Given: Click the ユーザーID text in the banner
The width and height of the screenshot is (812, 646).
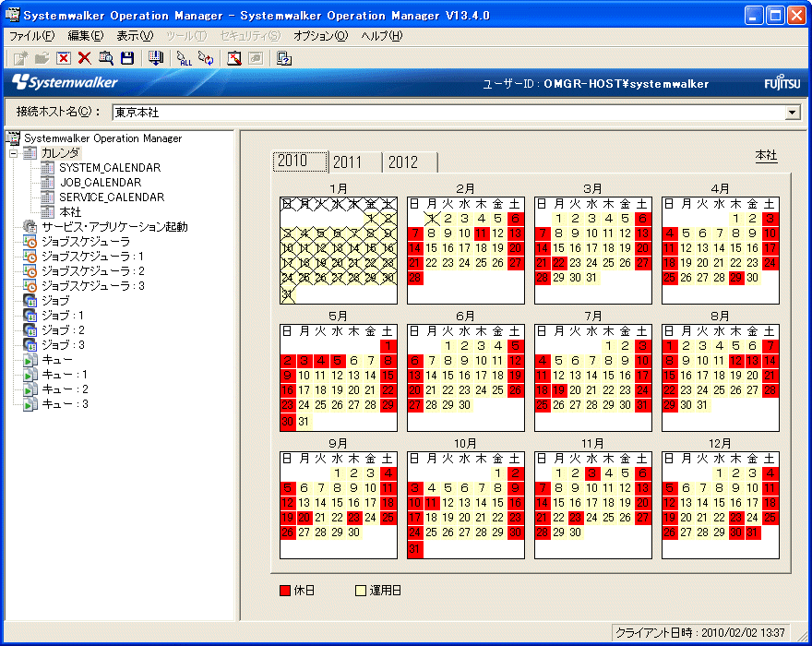Looking at the screenshot, I should (595, 83).
